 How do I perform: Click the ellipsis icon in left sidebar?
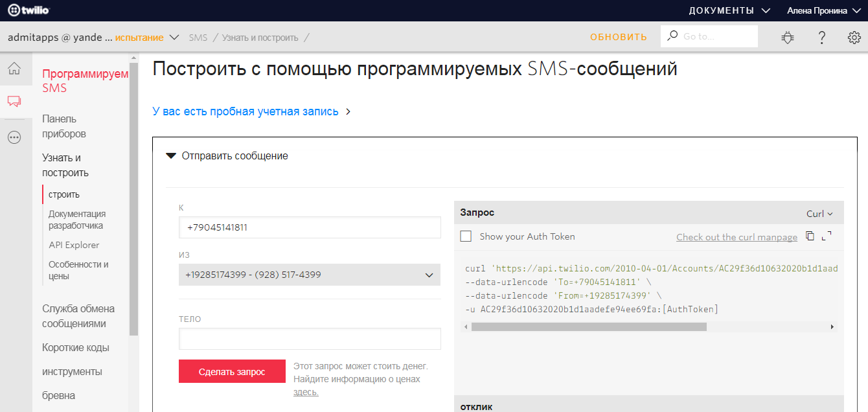14,137
